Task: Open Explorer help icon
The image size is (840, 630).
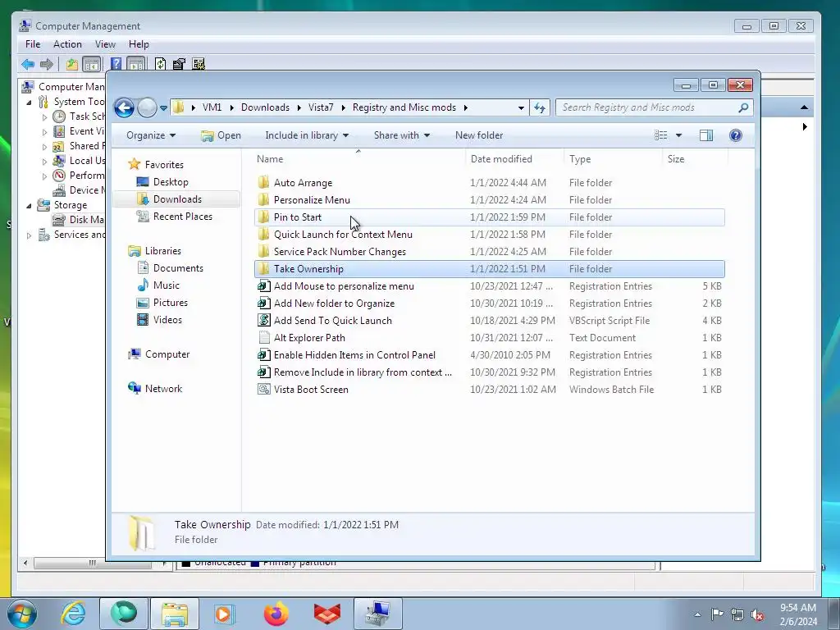Action: click(736, 135)
